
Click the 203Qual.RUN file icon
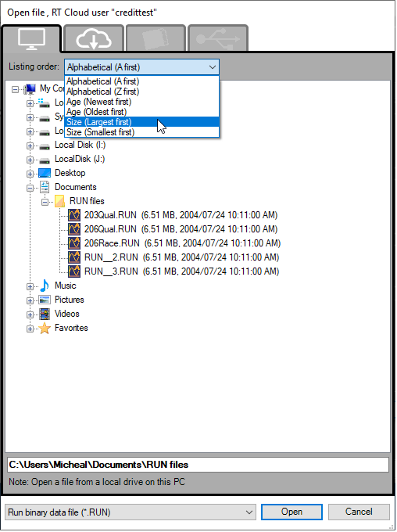point(74,215)
